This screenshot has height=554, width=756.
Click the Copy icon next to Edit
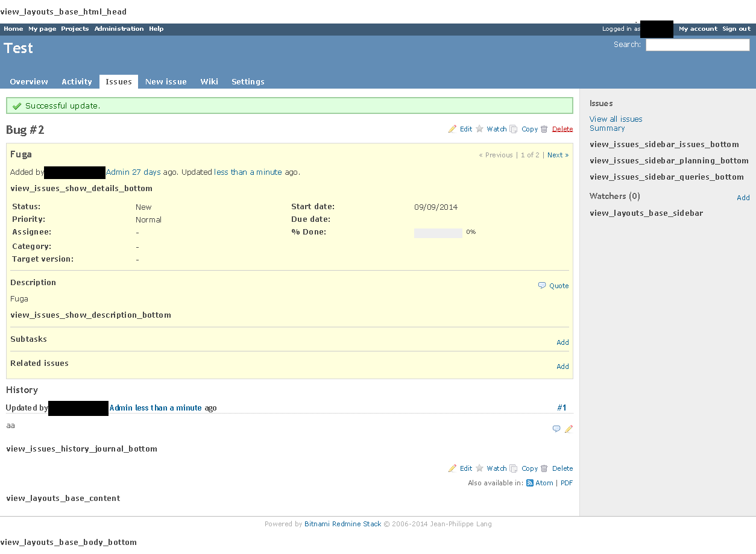coord(513,129)
